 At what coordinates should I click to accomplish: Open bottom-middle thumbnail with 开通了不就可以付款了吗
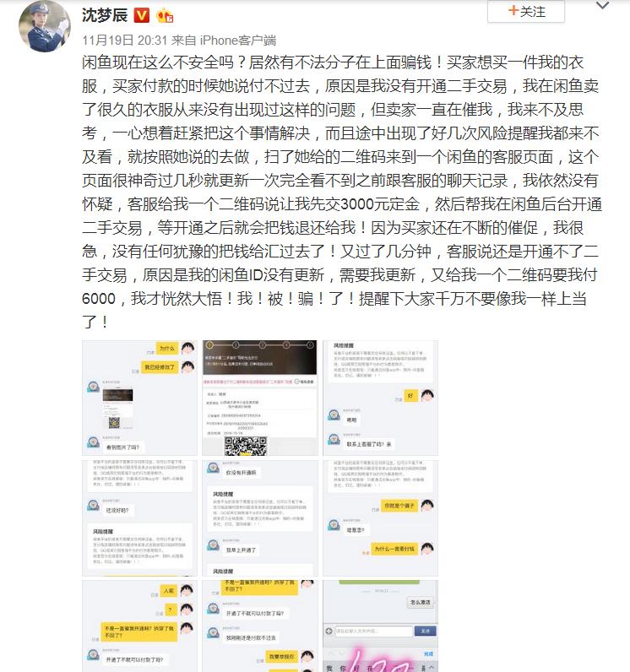(260, 626)
